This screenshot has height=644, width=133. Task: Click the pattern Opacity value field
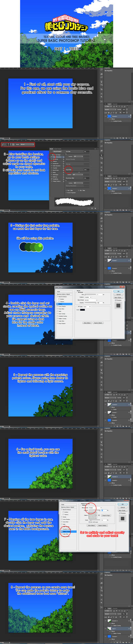[104, 510]
